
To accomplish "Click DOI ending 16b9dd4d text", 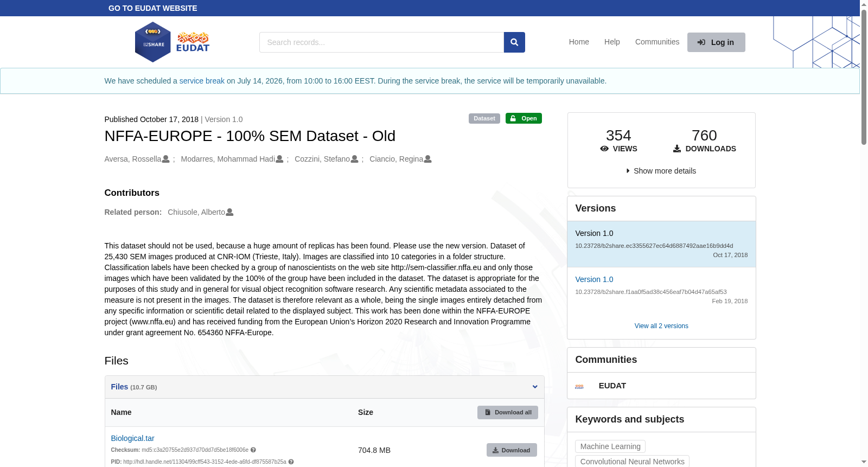I will tap(654, 246).
